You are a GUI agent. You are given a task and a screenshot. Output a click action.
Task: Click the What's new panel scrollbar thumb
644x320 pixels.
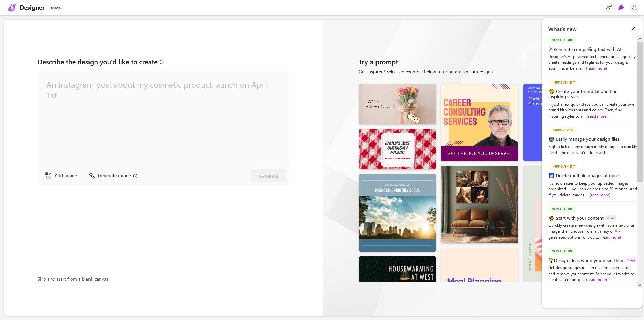click(x=640, y=111)
